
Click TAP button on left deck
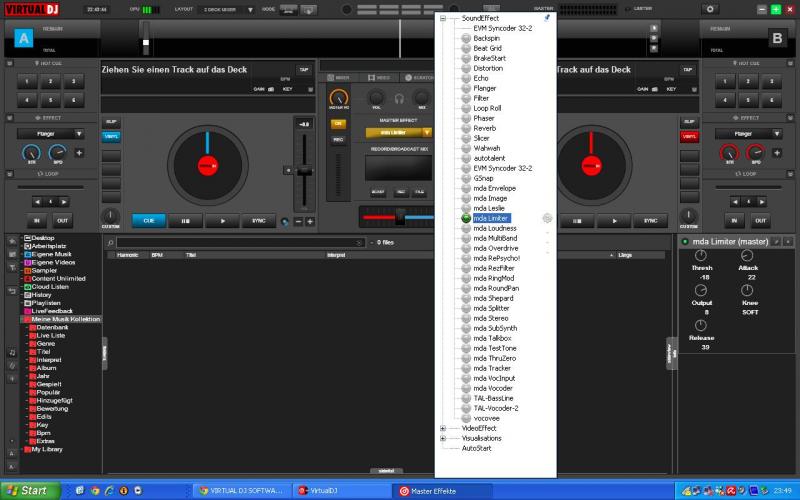pyautogui.click(x=304, y=70)
